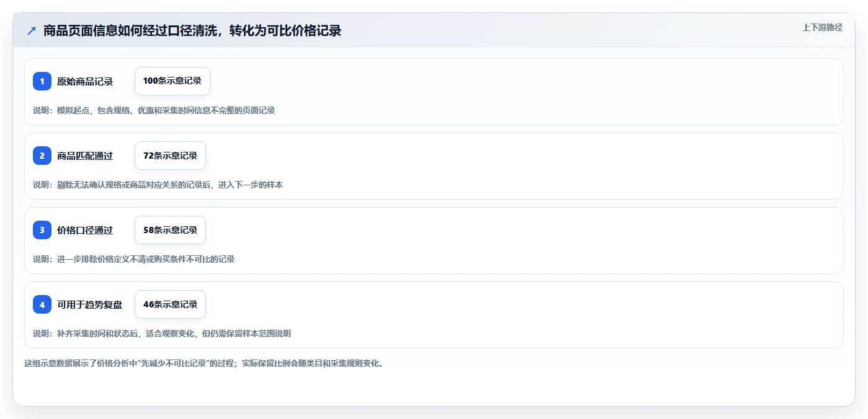Click the 100条示意记录 pill
The height and width of the screenshot is (419, 868).
172,81
